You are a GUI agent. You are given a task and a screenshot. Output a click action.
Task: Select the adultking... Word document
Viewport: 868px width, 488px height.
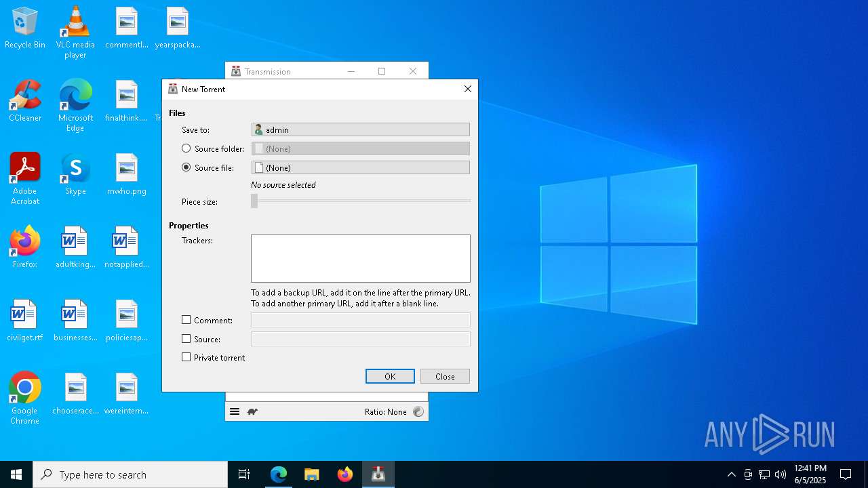click(x=75, y=248)
